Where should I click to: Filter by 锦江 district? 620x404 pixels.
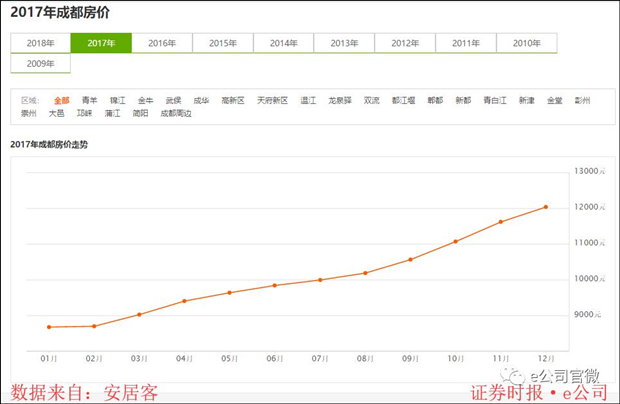[117, 100]
